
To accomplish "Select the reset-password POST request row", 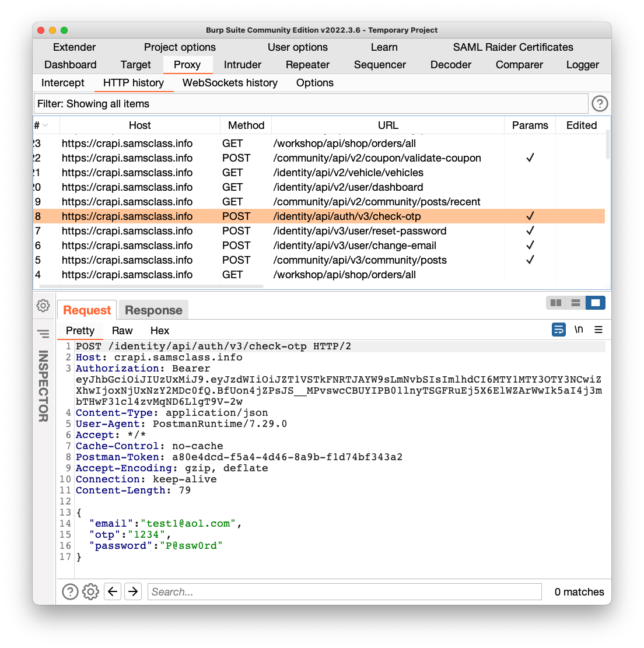I will click(319, 231).
